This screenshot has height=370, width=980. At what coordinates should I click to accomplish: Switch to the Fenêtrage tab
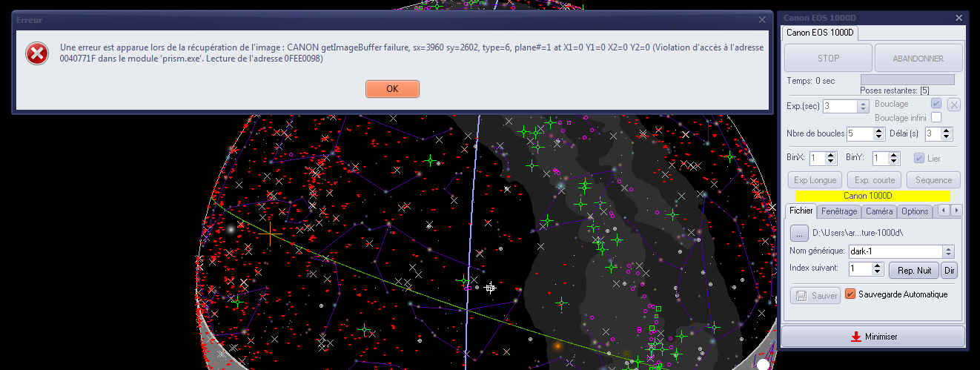(x=839, y=211)
